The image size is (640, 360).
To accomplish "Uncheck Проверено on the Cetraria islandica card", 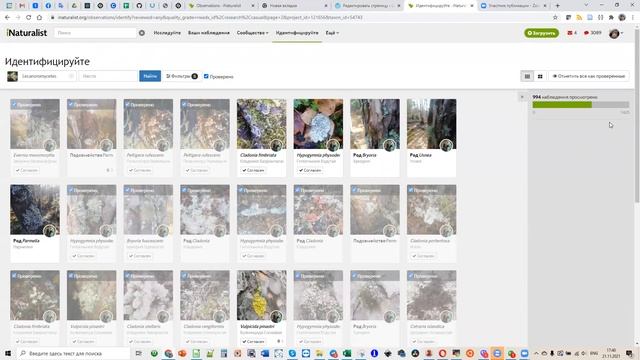I will coord(411,276).
